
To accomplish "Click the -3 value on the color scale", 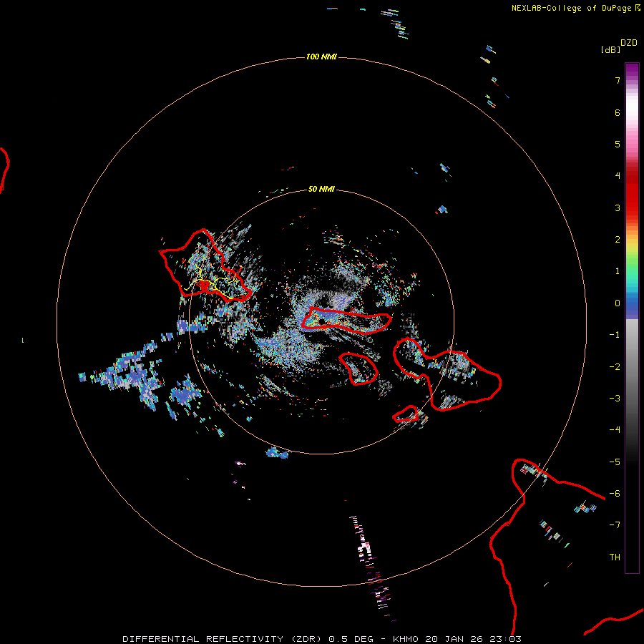I will (615, 399).
